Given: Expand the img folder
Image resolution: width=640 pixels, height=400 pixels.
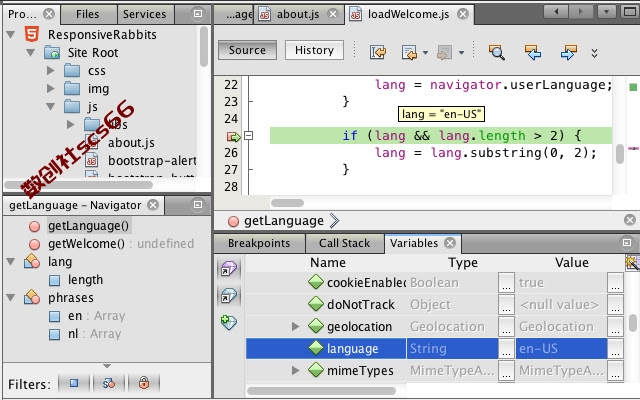Looking at the screenshot, I should (x=51, y=89).
